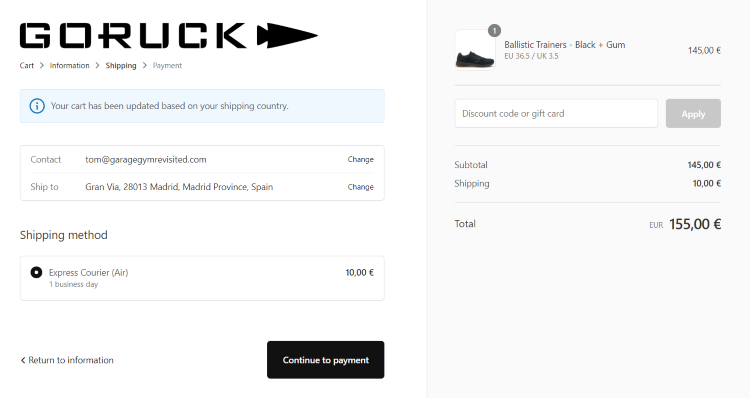Continue to payment
Screen dimensions: 750x398
pyautogui.click(x=326, y=360)
